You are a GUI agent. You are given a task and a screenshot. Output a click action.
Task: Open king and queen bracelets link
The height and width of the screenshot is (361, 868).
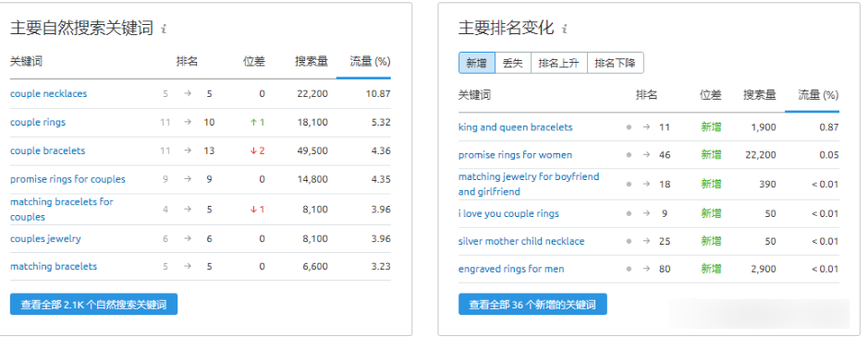click(516, 127)
